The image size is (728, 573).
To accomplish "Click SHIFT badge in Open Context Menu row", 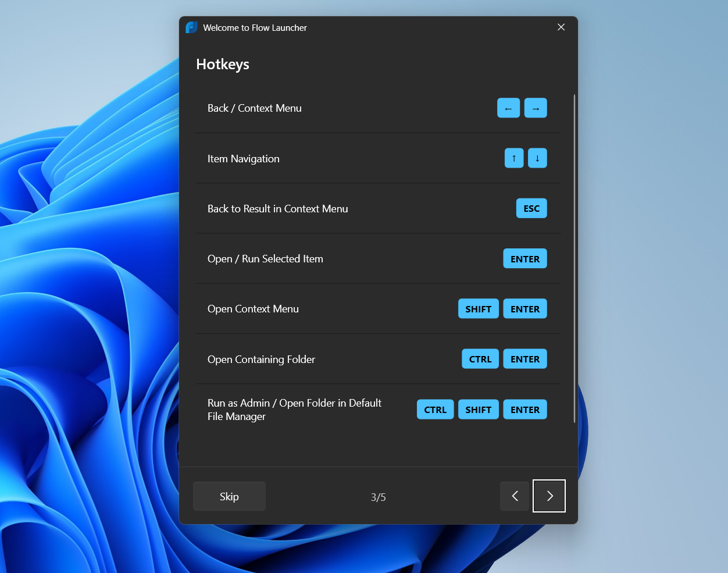I will (479, 309).
